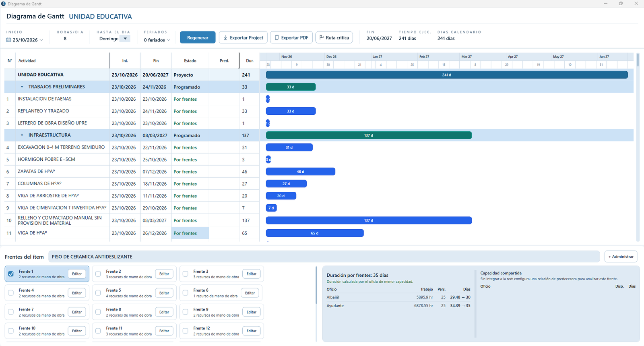Image resolution: width=644 pixels, height=346 pixels.
Task: Minimize the Diagrama de Gantt window
Action: pos(606,4)
